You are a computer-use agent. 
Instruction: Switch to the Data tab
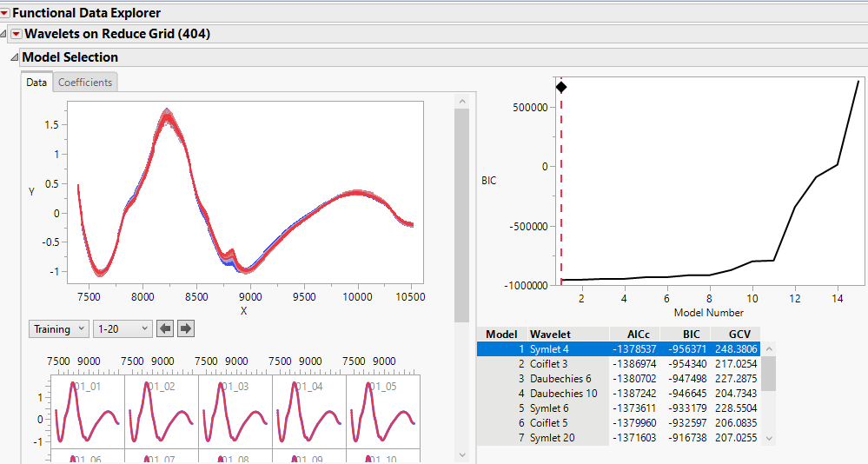pos(36,83)
